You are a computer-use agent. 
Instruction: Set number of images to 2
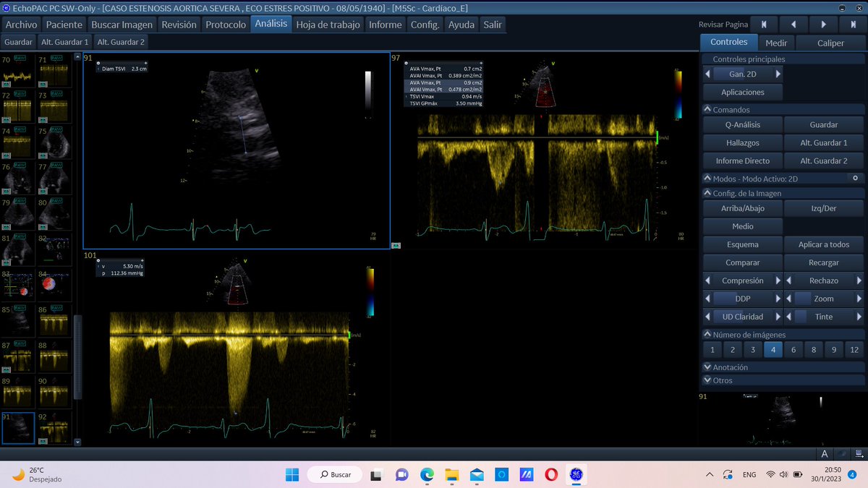pyautogui.click(x=733, y=350)
